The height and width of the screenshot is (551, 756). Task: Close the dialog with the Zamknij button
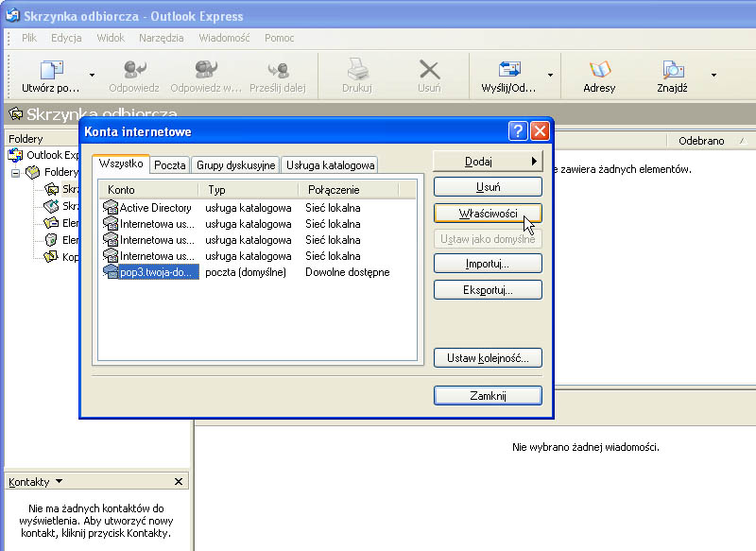click(x=488, y=396)
